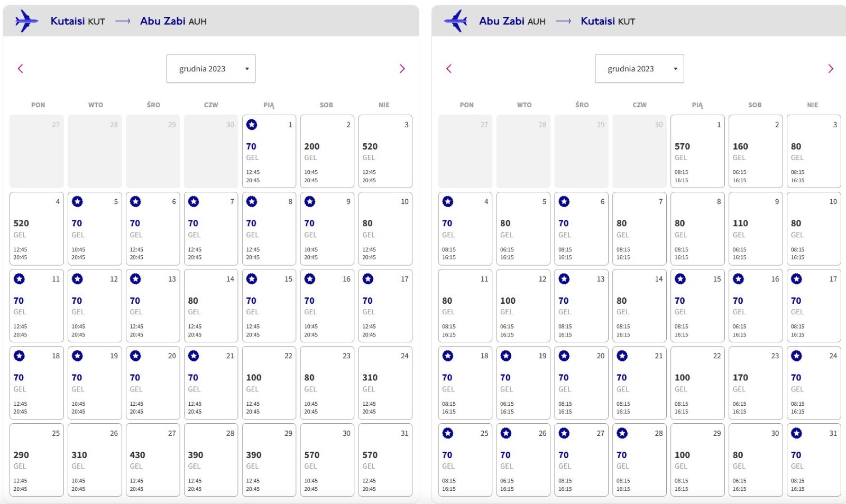Choose outbound December 18 flight at 70 GEL
Screen dimensions: 846x504
(x=36, y=383)
